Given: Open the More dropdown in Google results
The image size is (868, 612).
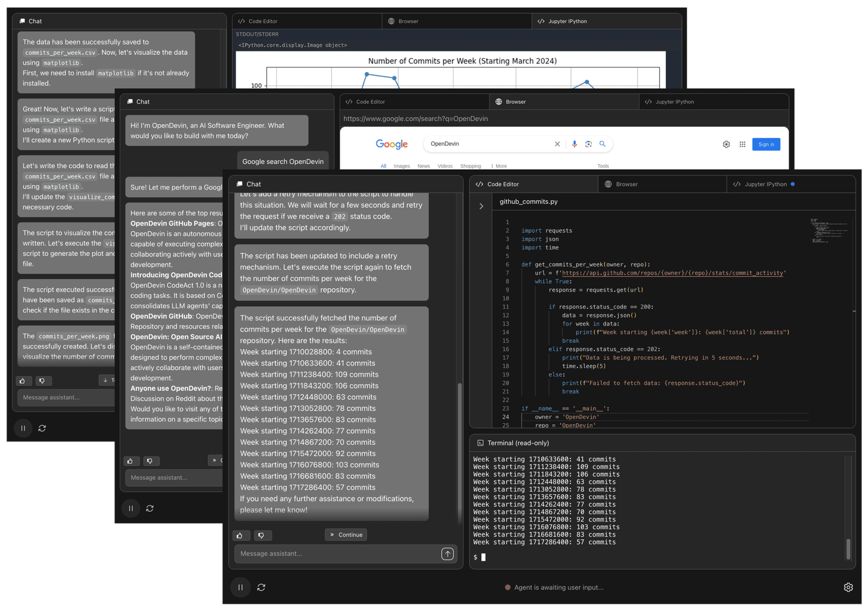Looking at the screenshot, I should coord(498,165).
